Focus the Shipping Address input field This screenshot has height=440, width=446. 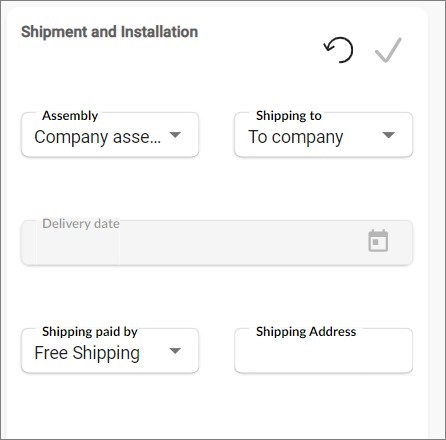323,351
